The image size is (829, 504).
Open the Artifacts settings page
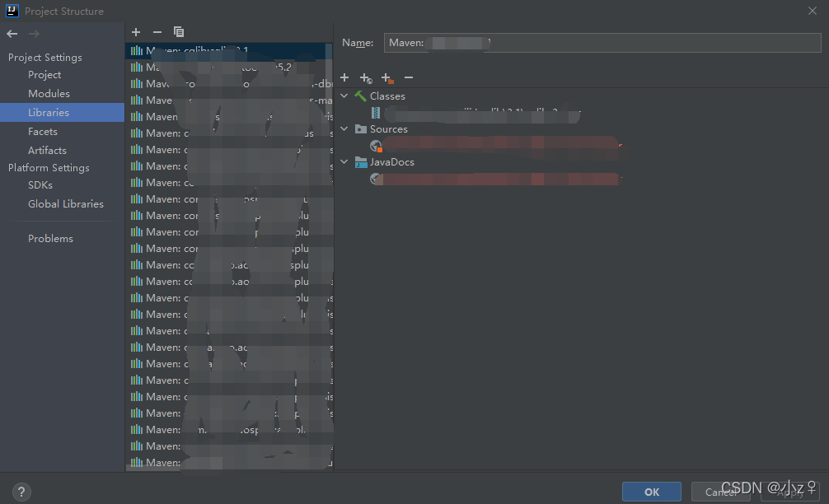[47, 151]
